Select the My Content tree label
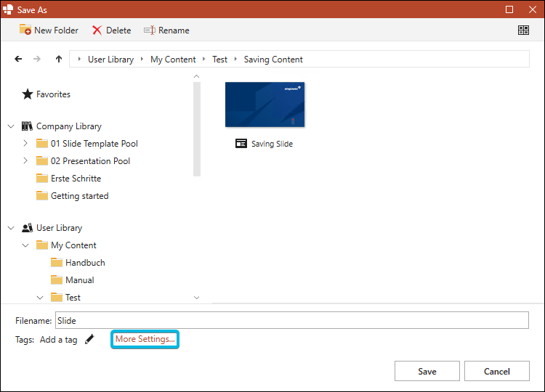545x392 pixels. coord(73,245)
